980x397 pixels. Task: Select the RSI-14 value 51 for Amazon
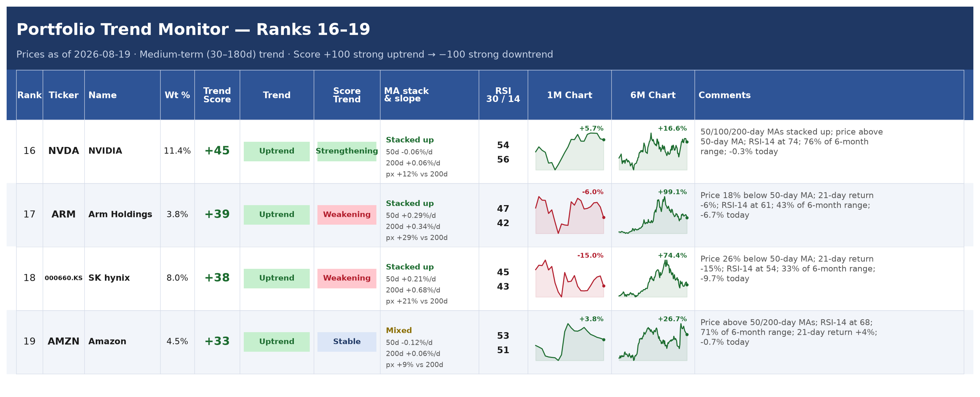point(503,350)
